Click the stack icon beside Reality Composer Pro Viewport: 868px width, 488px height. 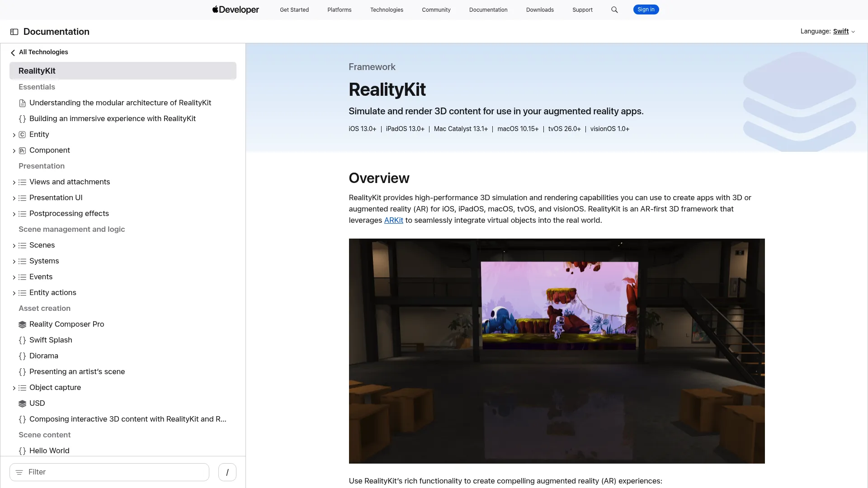click(22, 324)
